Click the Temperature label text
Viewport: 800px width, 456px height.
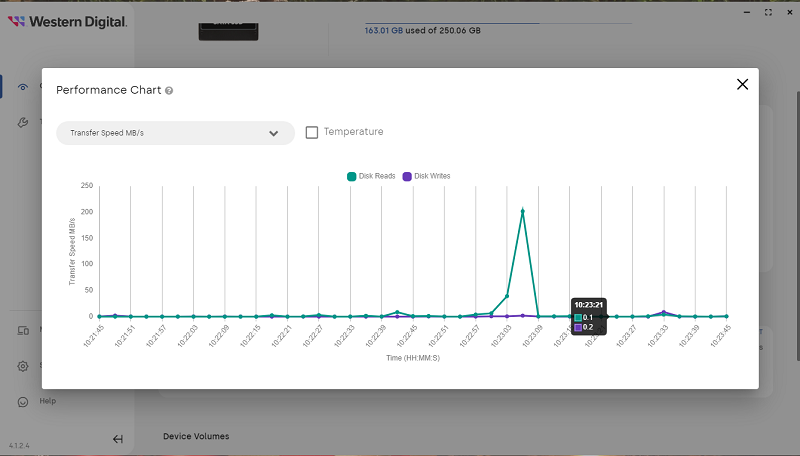click(x=353, y=132)
